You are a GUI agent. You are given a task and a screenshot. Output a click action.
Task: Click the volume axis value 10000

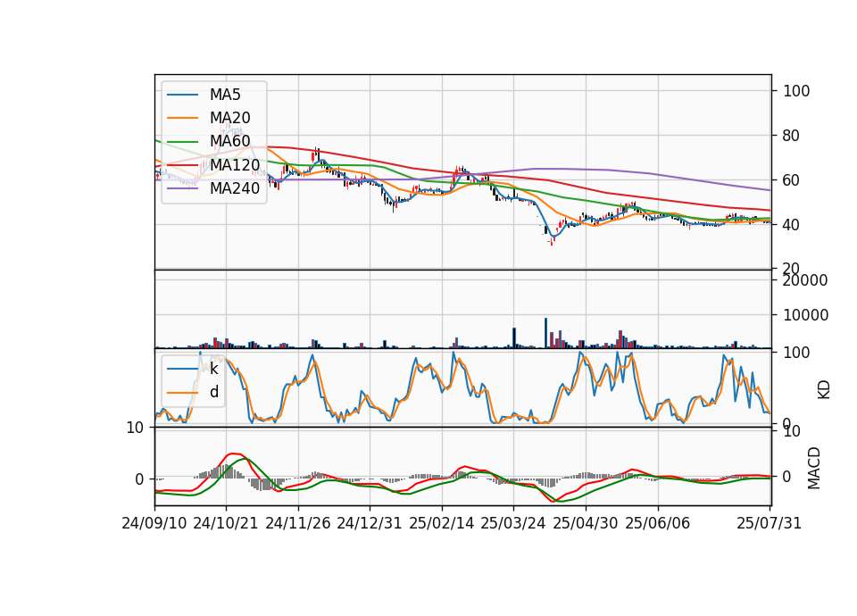pyautogui.click(x=805, y=315)
